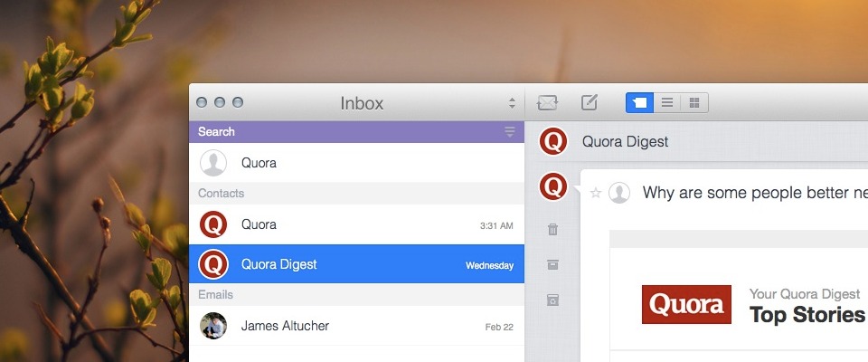Star the Quora Digest message
Viewport: 868px width, 362px height.
click(595, 193)
